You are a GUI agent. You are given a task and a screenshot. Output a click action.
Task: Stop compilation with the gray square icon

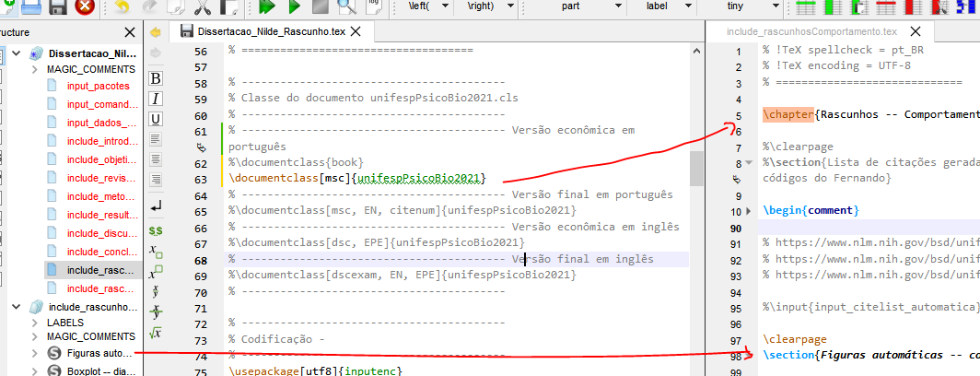(x=321, y=6)
